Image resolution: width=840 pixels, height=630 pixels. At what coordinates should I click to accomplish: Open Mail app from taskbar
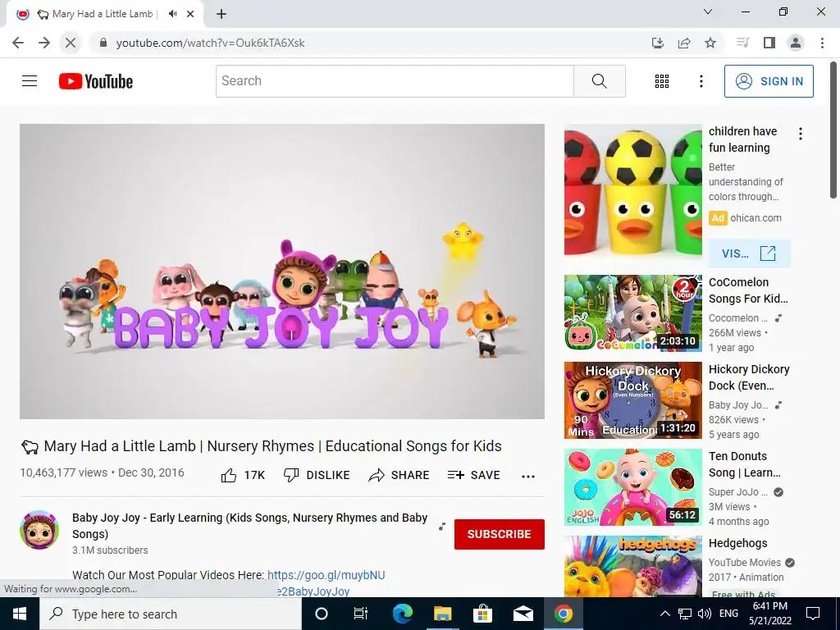pyautogui.click(x=523, y=614)
